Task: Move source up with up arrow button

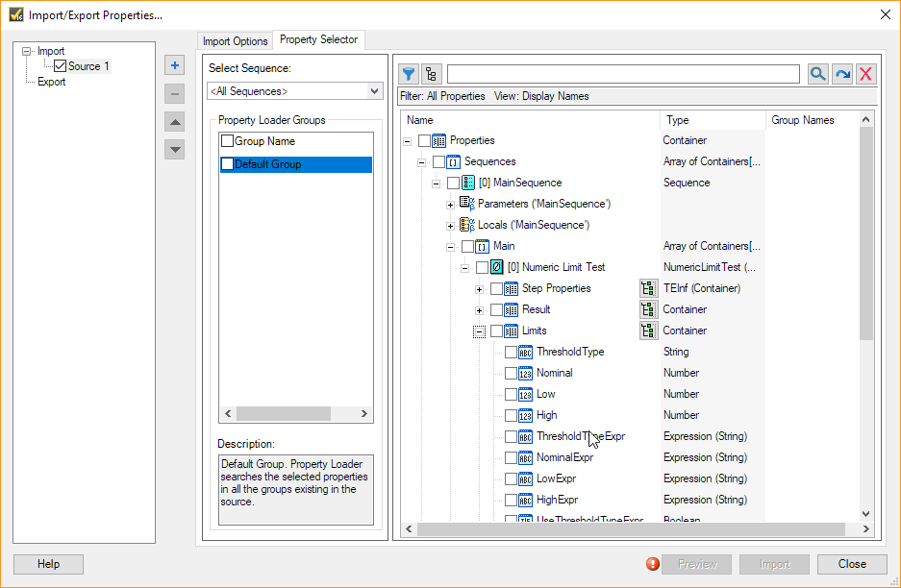Action: pos(175,122)
